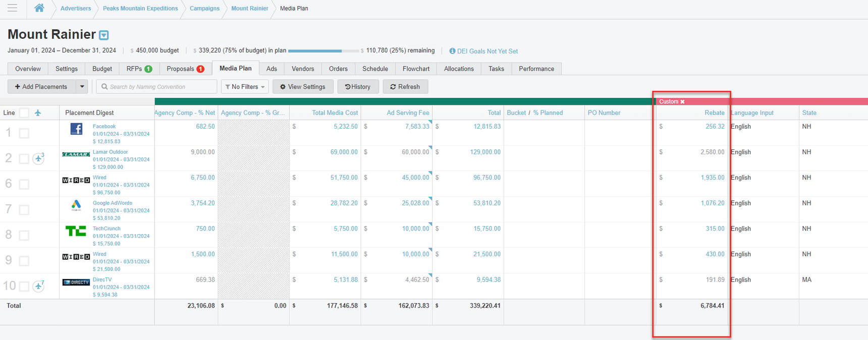The height and width of the screenshot is (340, 868).
Task: Click the flight icon on line 2
Action: (x=38, y=158)
